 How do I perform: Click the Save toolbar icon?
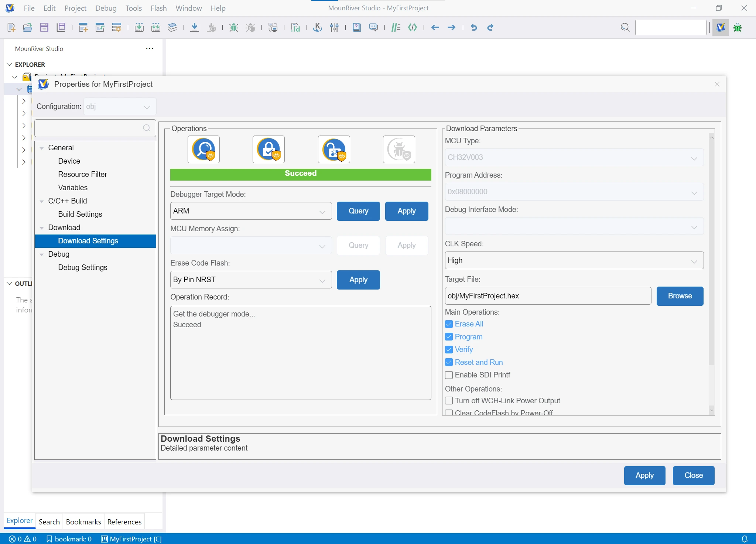pyautogui.click(x=44, y=27)
